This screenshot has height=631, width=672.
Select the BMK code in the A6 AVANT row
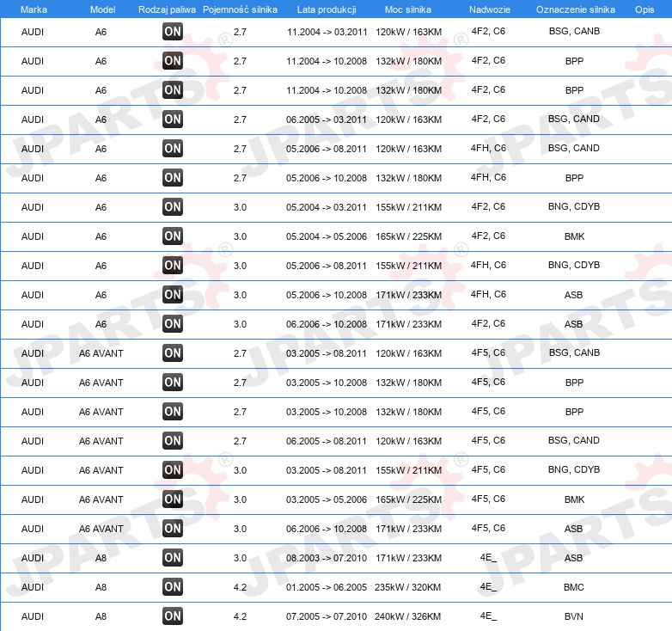(574, 499)
